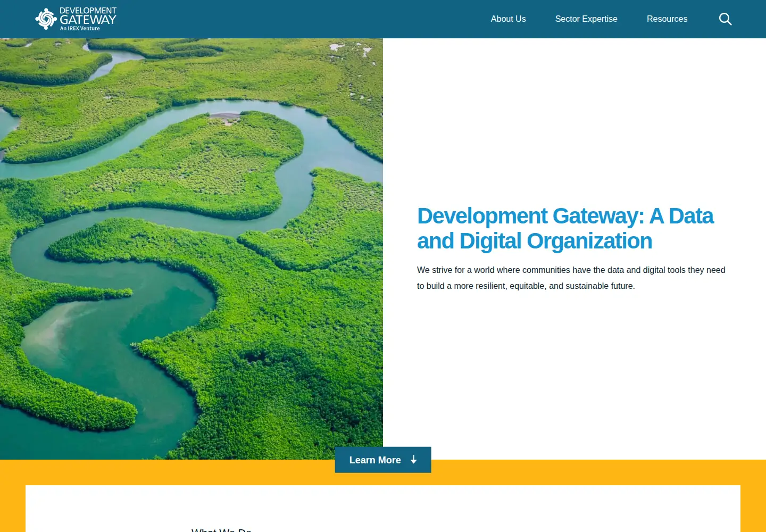Open the Sector Expertise menu
Viewport: 766px width, 532px height.
pos(586,19)
